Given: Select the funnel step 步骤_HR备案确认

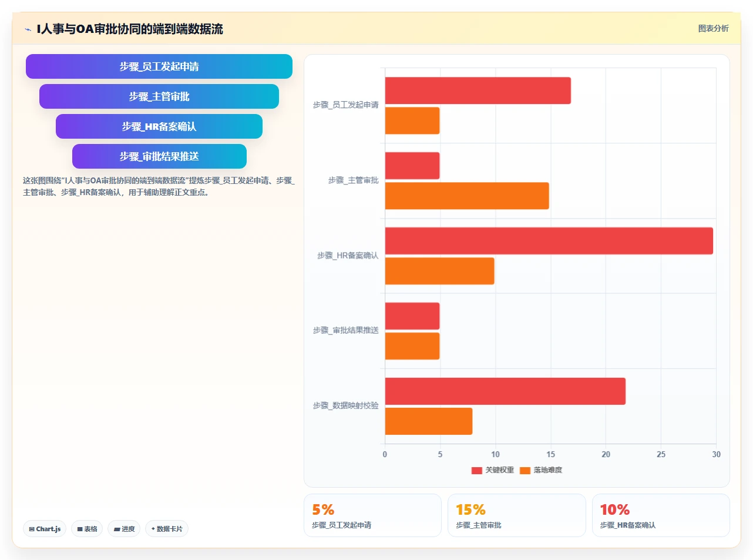Looking at the screenshot, I should (159, 126).
